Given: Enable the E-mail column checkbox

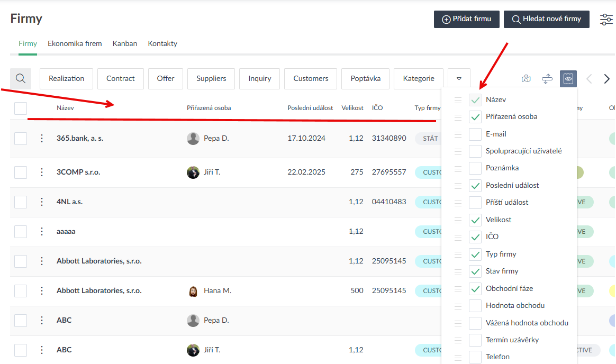Looking at the screenshot, I should (x=475, y=134).
